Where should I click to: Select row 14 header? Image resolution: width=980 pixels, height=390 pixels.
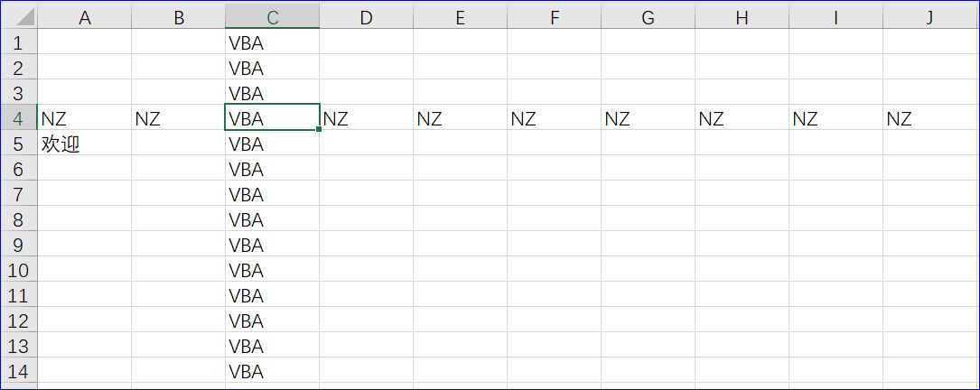point(19,371)
